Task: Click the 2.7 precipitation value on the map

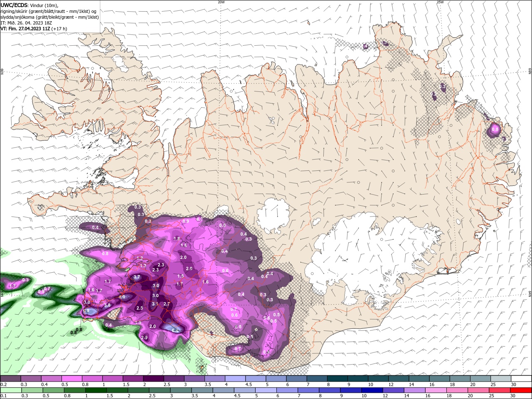Action: click(x=167, y=304)
